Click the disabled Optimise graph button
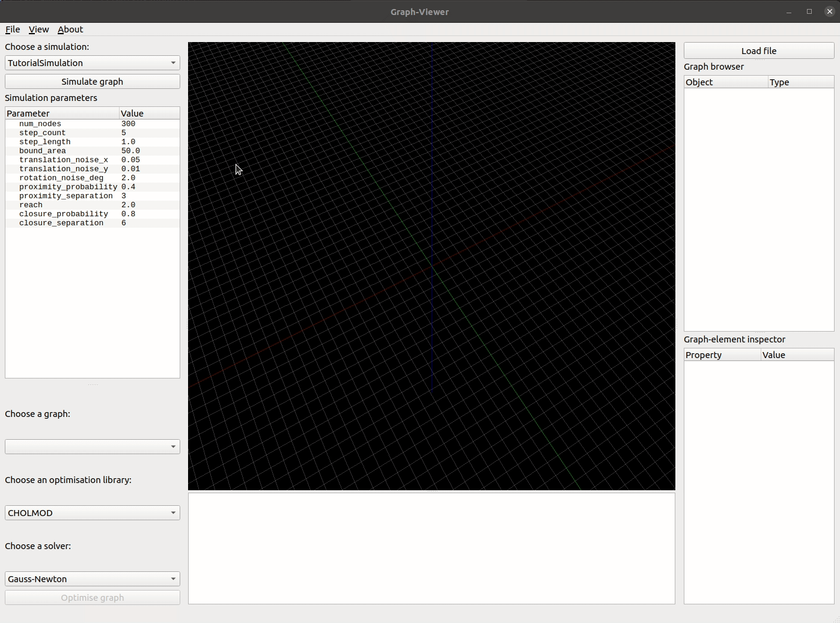This screenshot has height=623, width=840. pyautogui.click(x=93, y=597)
